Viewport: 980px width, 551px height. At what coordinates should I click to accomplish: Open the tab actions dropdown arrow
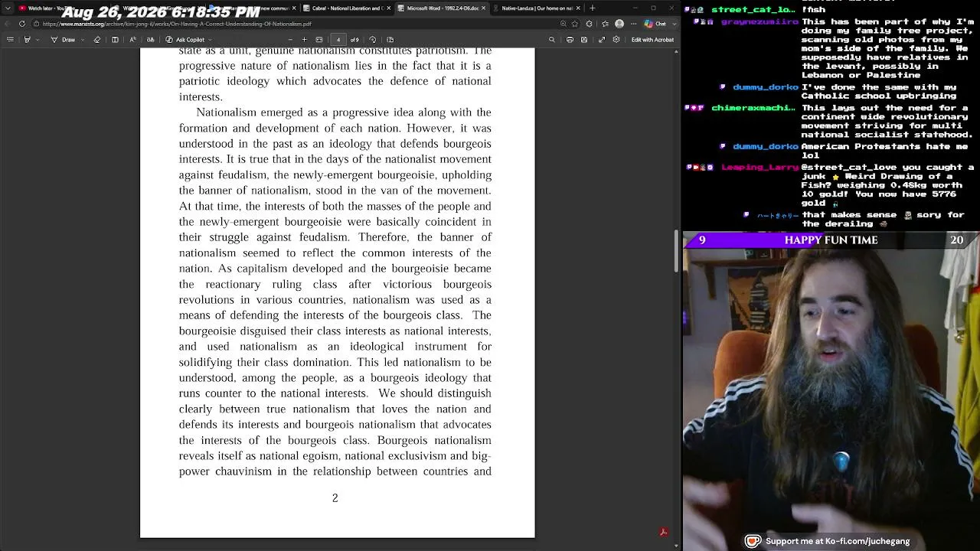point(8,8)
